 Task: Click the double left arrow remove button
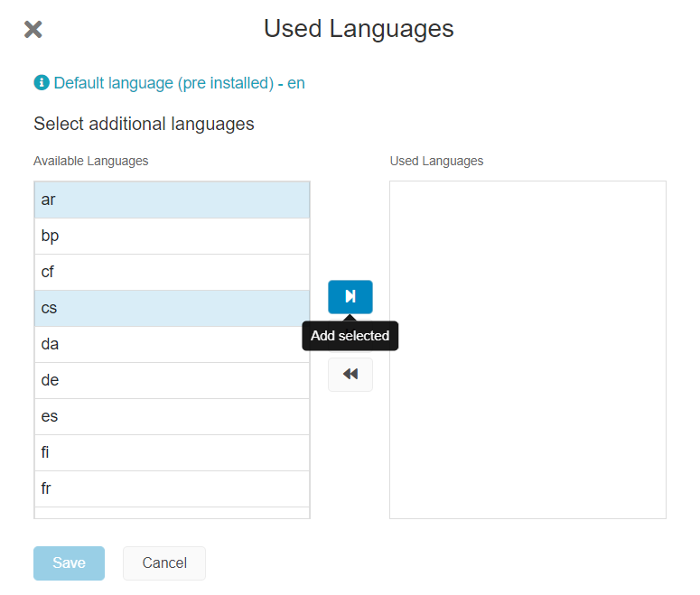[x=350, y=375]
